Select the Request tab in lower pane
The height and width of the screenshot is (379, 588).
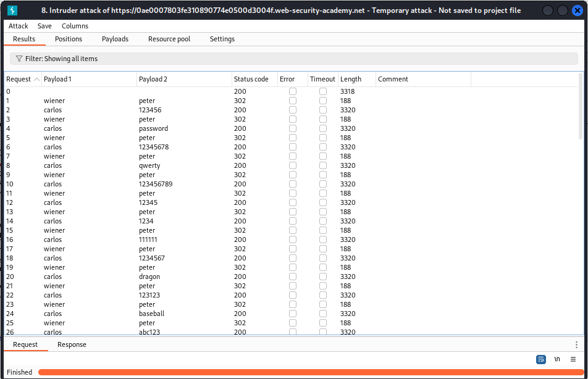[25, 344]
